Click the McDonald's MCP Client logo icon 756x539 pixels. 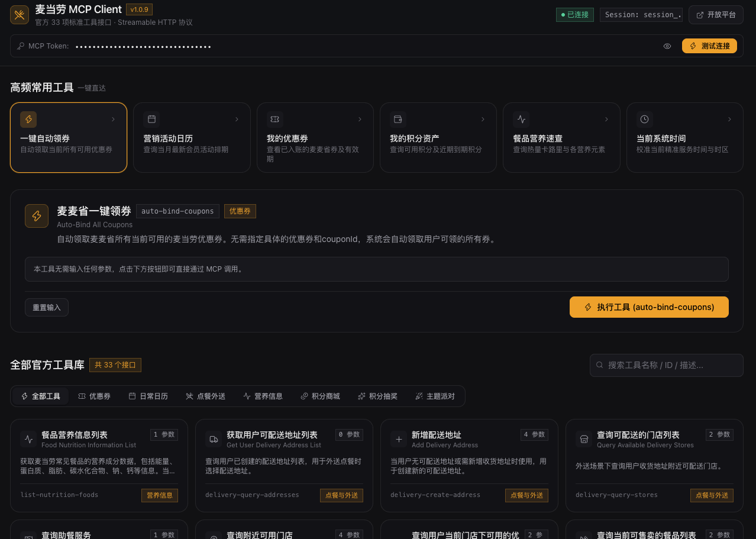pos(20,15)
